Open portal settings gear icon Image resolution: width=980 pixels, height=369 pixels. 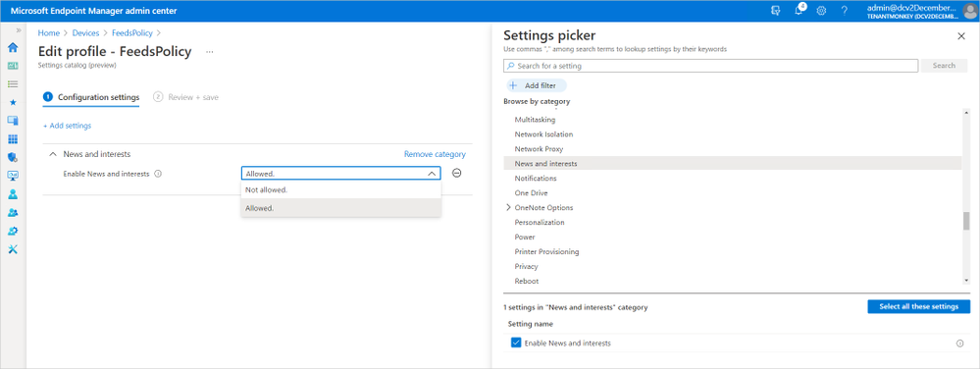tap(821, 11)
